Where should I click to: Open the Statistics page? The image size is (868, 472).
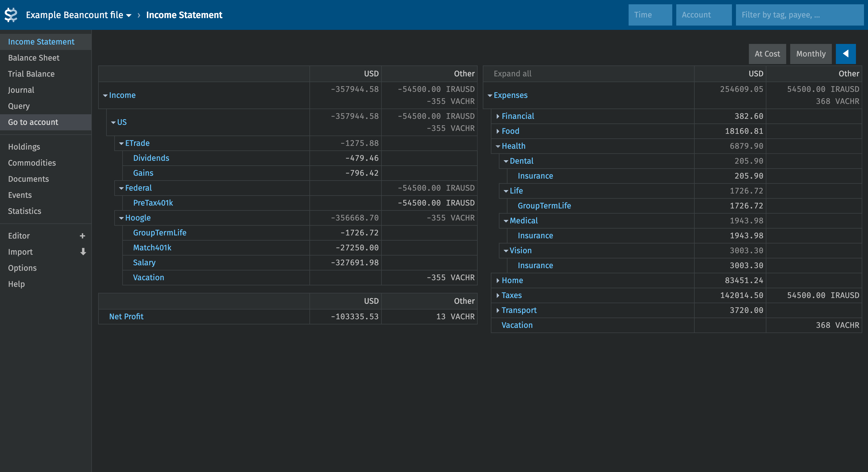click(x=45, y=211)
